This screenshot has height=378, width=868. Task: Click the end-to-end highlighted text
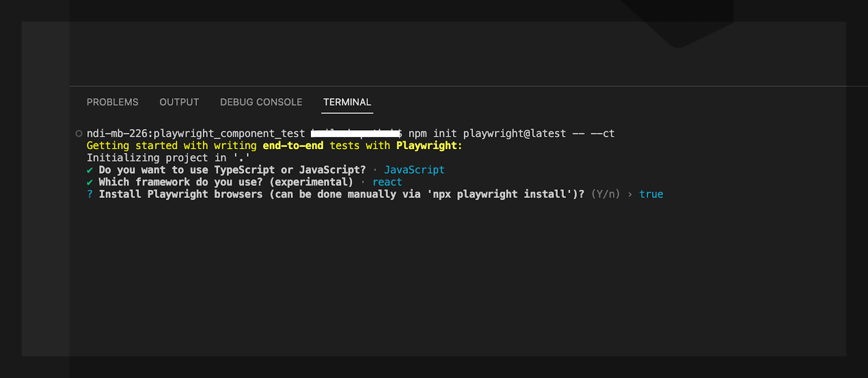point(293,145)
